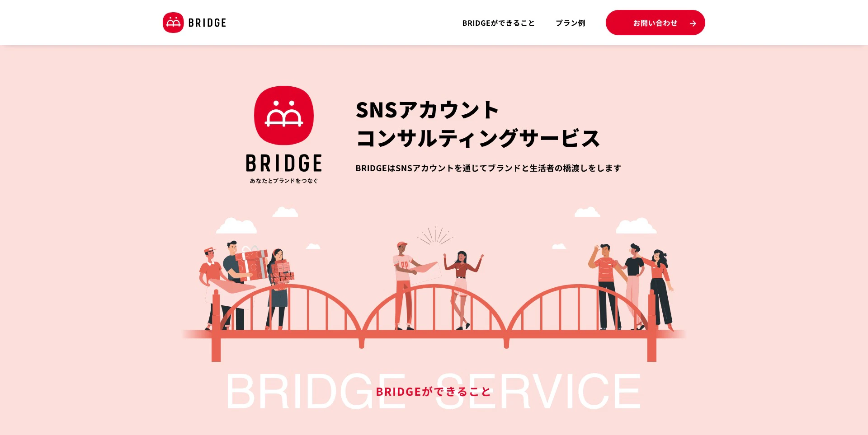Click the SNSアカウント headline text
The width and height of the screenshot is (868, 435).
[x=427, y=110]
